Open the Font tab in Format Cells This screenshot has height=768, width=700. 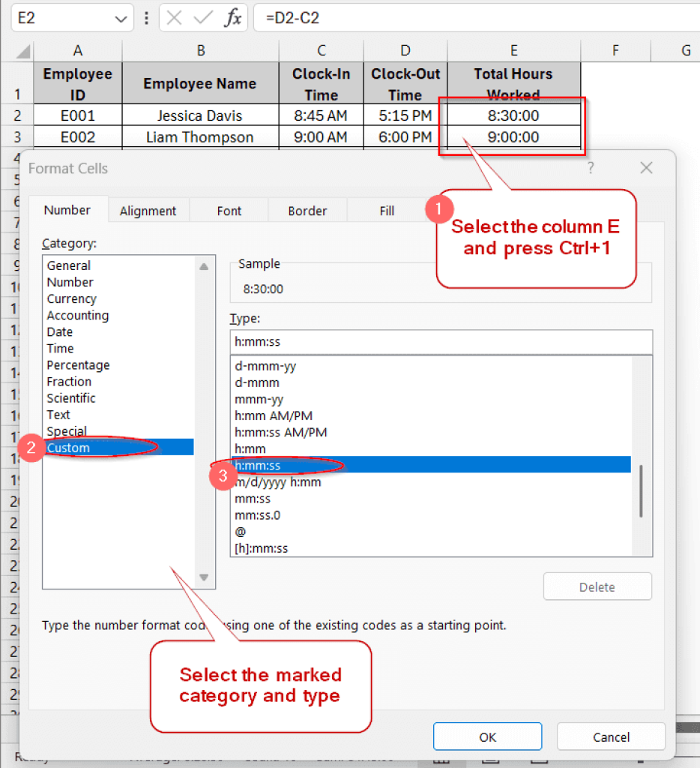(x=229, y=211)
